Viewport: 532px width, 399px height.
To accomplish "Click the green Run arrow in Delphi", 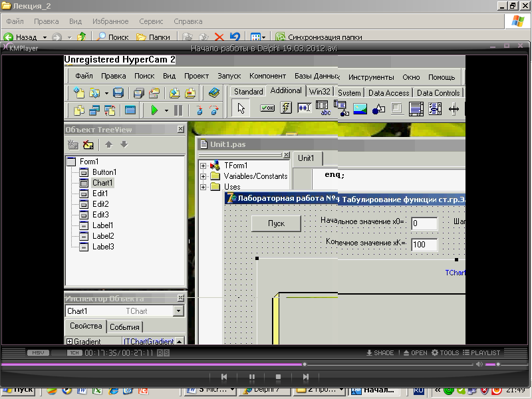I will pyautogui.click(x=154, y=110).
